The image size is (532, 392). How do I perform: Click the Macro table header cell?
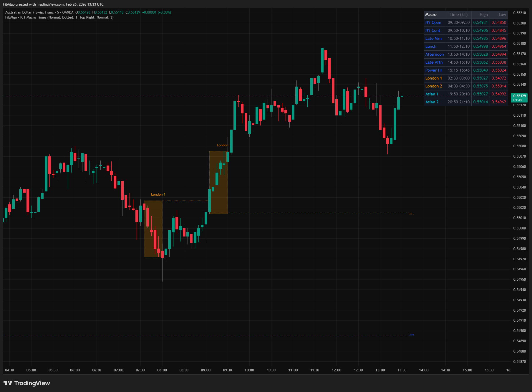tap(431, 14)
